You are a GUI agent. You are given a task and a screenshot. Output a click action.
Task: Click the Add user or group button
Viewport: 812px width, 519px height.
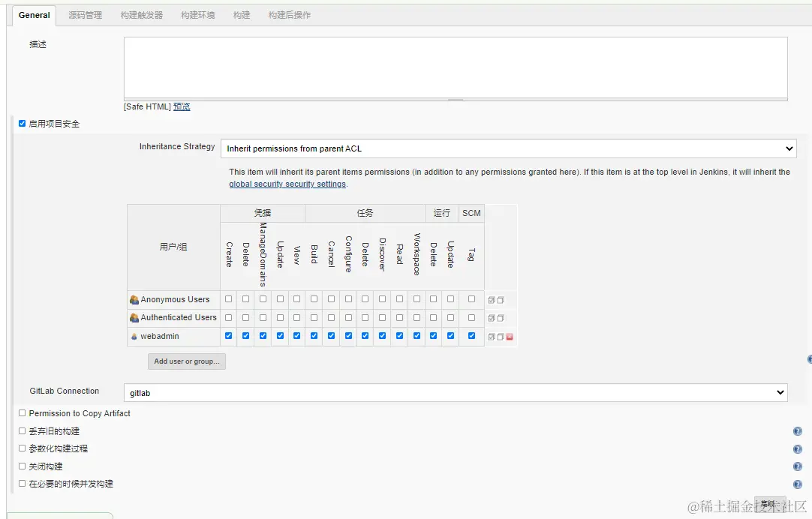(187, 361)
